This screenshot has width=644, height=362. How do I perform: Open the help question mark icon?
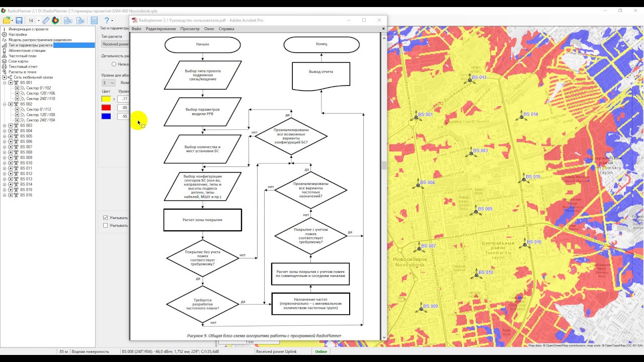(x=106, y=21)
